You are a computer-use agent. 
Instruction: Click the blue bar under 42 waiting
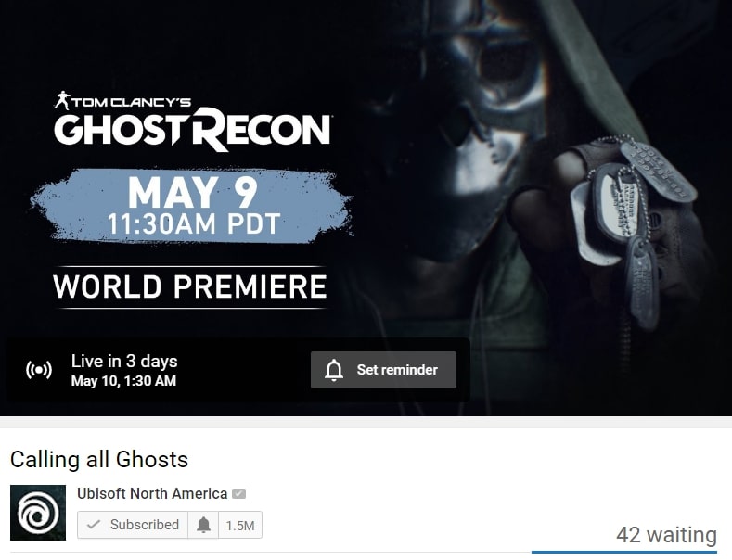pos(624,552)
